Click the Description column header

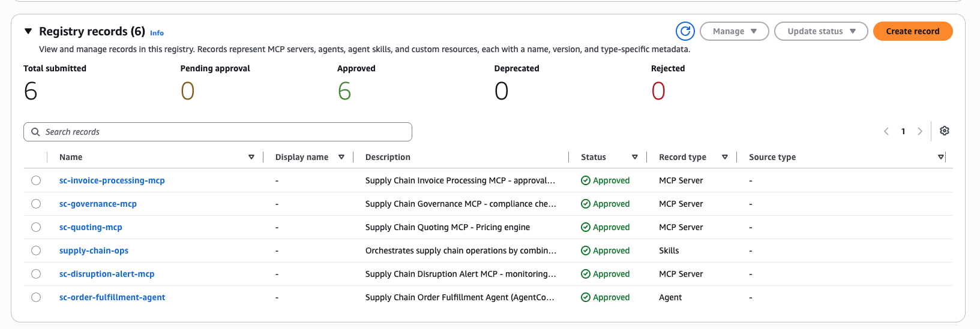click(388, 157)
